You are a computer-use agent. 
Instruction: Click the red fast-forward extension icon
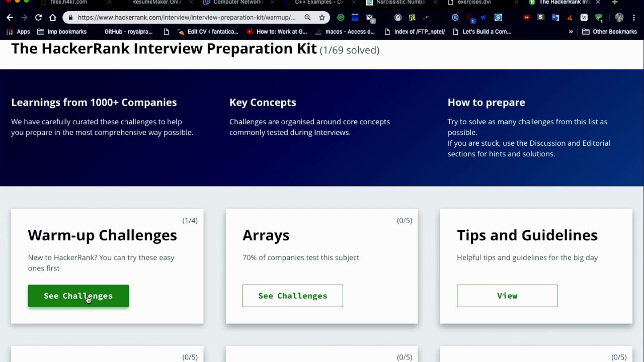click(x=527, y=18)
